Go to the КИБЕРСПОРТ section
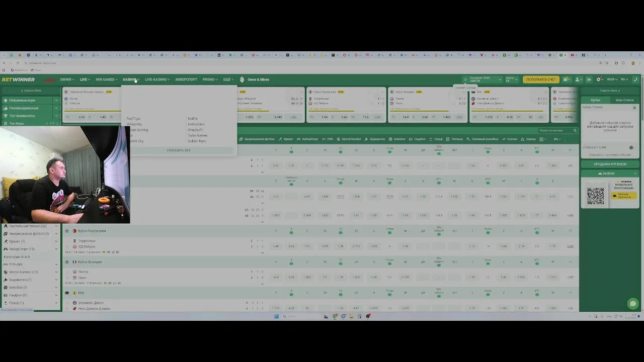The image size is (644, 362). [186, 79]
